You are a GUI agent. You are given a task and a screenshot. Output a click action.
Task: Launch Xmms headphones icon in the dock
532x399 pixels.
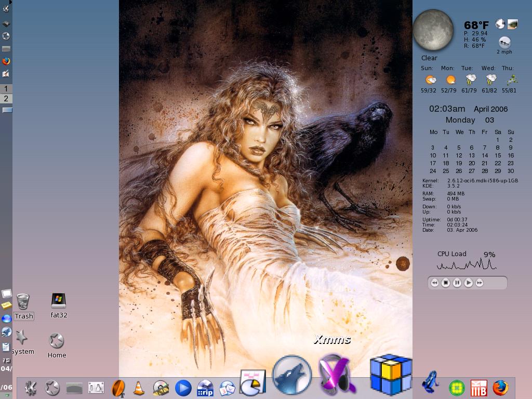[x=337, y=375]
